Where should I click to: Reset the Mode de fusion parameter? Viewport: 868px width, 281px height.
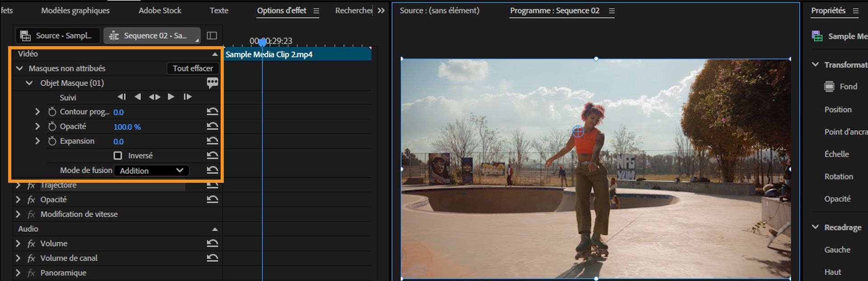[x=212, y=170]
